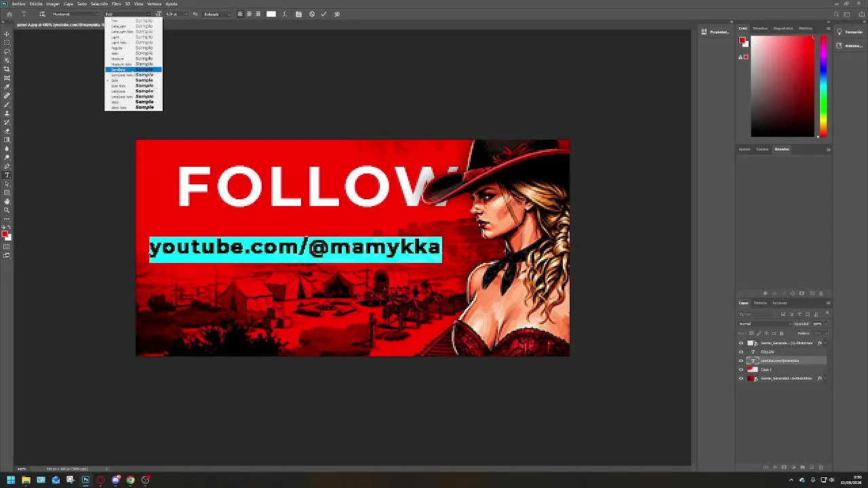
Task: Expand effects on bottom Gemini_Generated layer
Action: 825,378
